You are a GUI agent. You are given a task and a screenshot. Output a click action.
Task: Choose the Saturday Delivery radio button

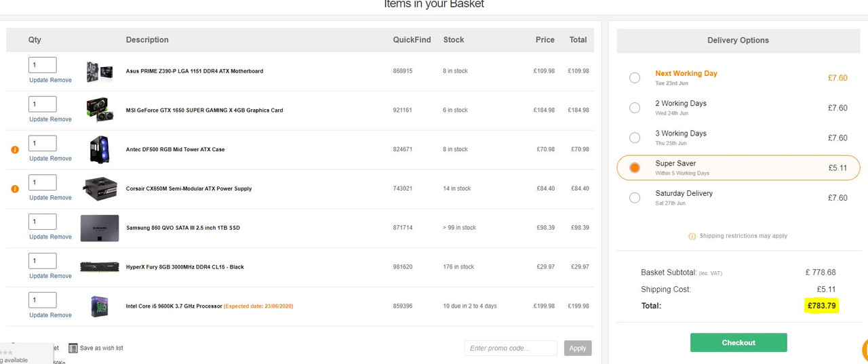(x=635, y=198)
